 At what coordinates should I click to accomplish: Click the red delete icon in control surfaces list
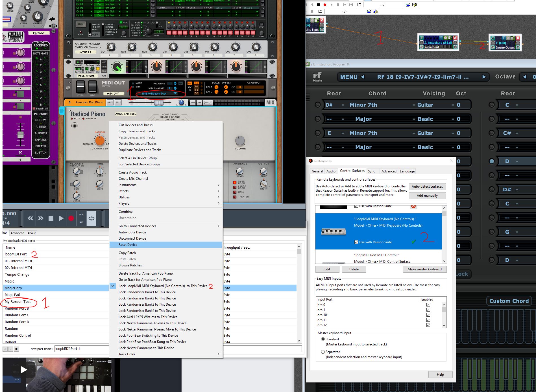tap(413, 206)
